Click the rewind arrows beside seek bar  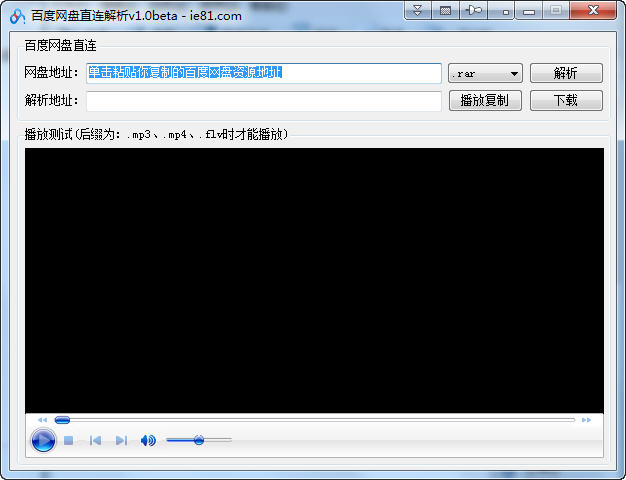pos(42,420)
